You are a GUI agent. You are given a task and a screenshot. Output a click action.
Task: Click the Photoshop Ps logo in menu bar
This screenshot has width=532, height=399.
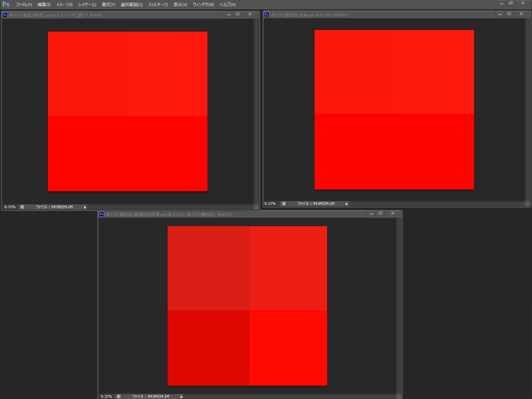6,4
